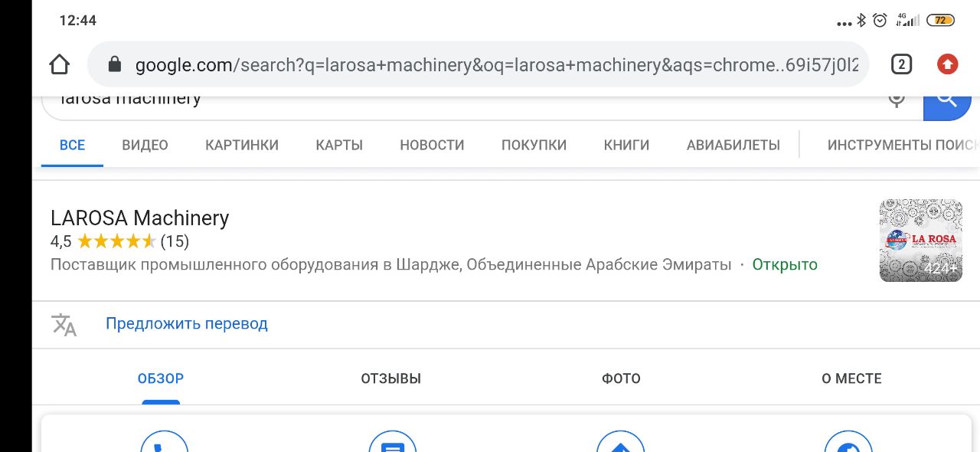Open the tab switcher showing 2 tabs
This screenshot has width=980, height=452.
901,65
